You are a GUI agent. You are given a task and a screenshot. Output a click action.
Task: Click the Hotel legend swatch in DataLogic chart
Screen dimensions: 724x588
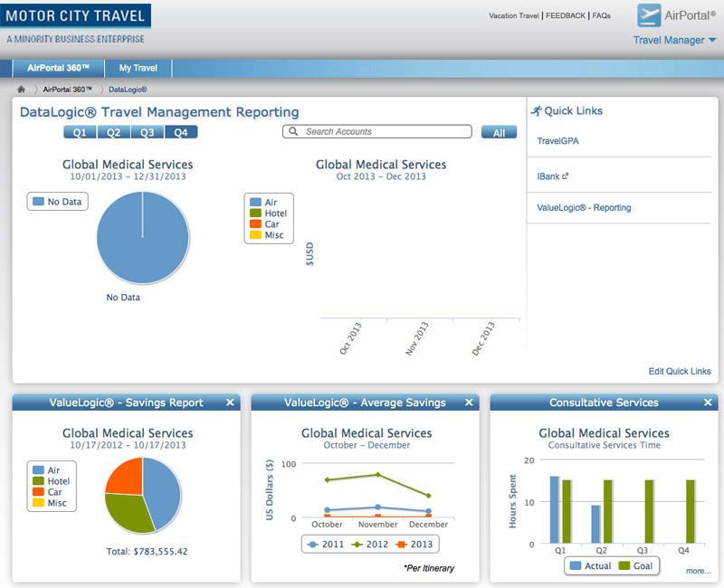click(255, 213)
